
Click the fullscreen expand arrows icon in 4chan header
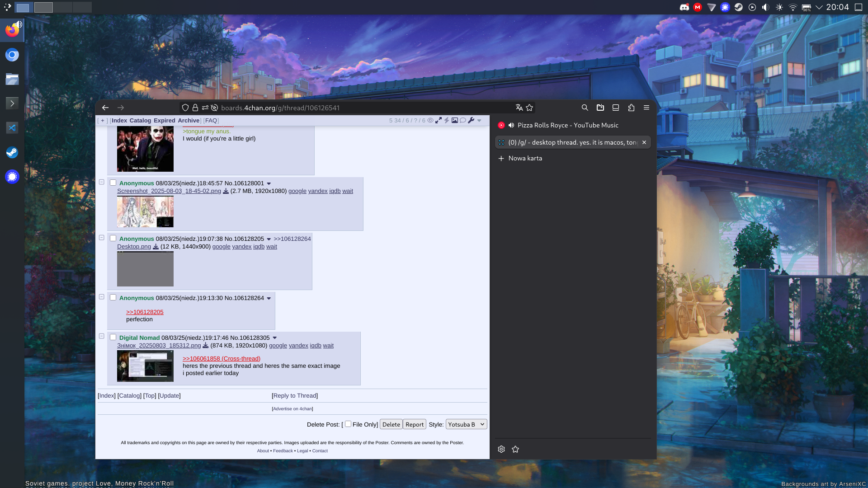click(439, 121)
